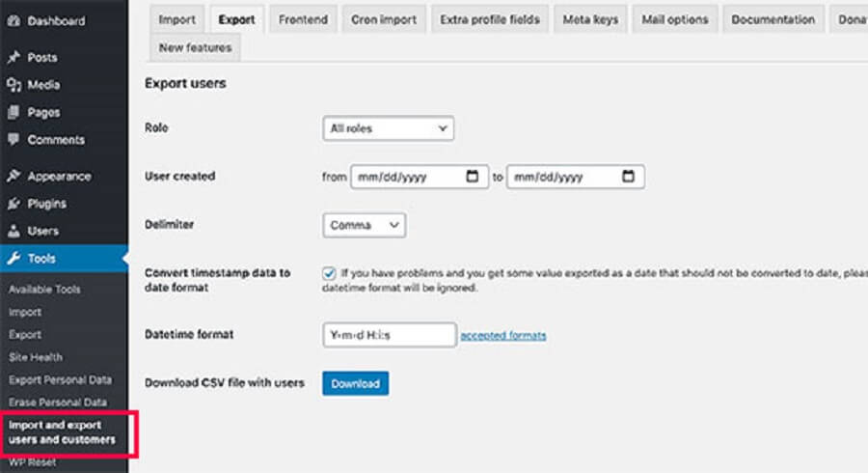Open the All roles dropdown
Viewport: 868px width, 473px height.
click(388, 128)
